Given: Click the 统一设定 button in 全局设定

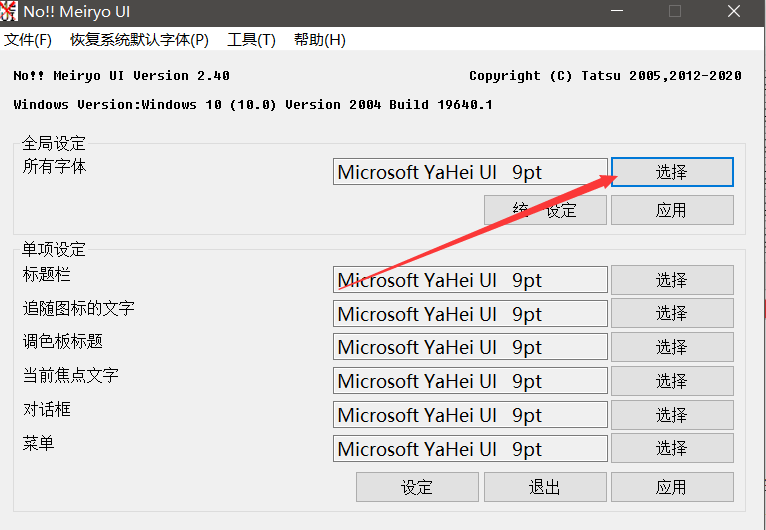Looking at the screenshot, I should (x=545, y=210).
